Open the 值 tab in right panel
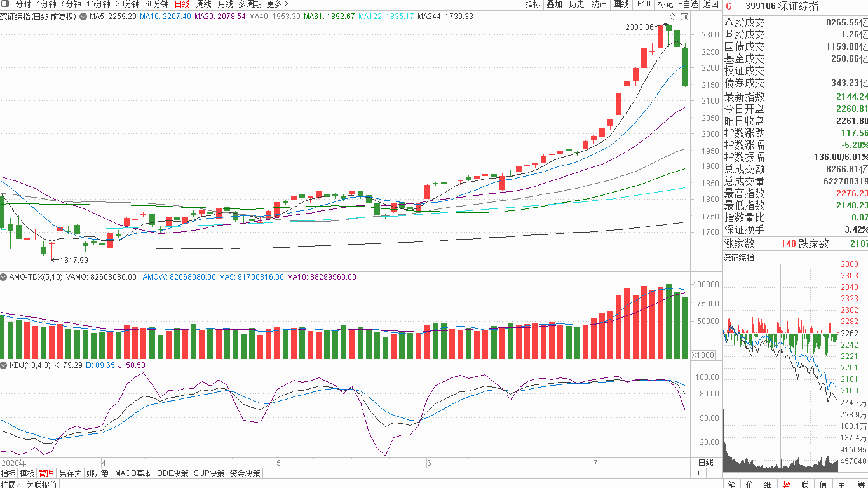Image resolution: width=868 pixels, height=488 pixels. point(824,484)
